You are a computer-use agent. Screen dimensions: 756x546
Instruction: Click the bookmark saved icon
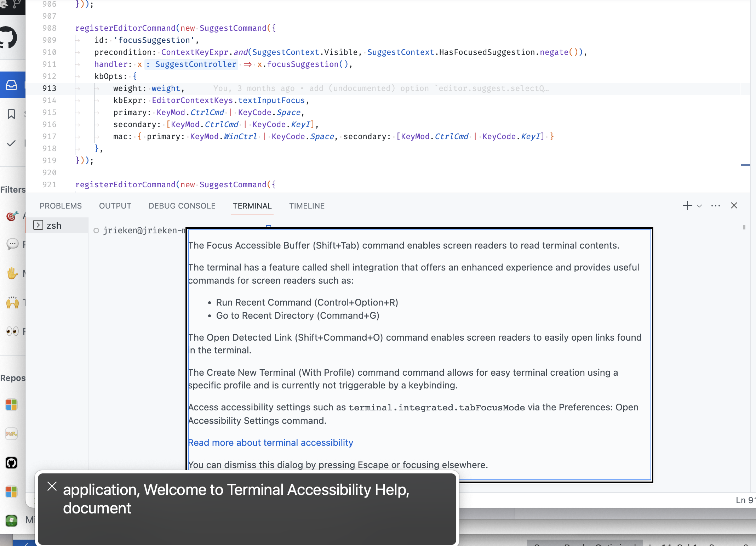coord(11,114)
